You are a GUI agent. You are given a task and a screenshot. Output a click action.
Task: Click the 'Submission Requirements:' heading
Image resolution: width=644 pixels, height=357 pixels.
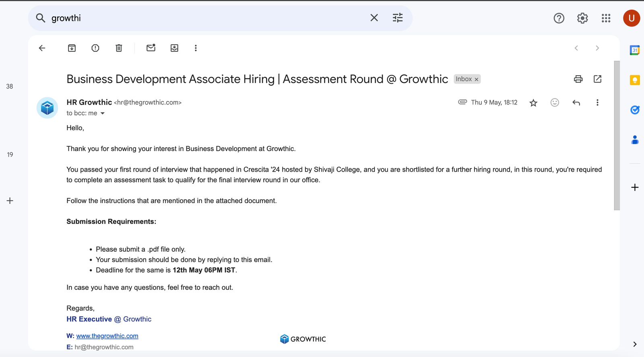click(111, 222)
